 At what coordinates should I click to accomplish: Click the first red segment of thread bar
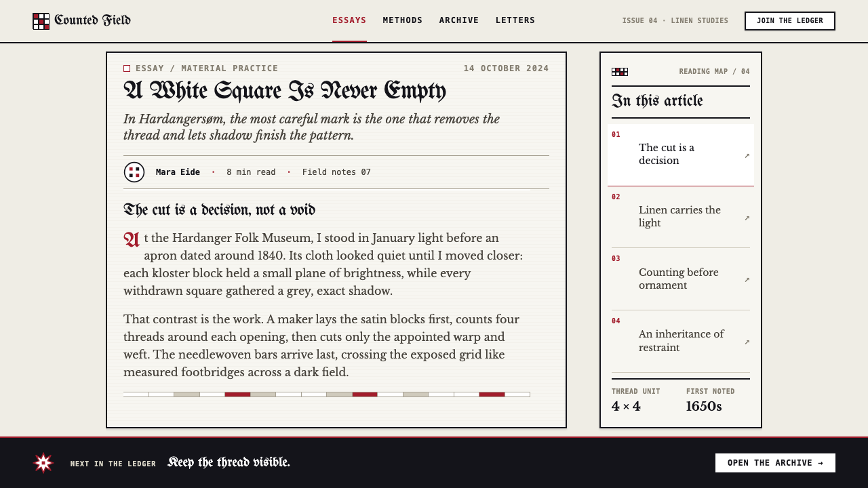(237, 394)
